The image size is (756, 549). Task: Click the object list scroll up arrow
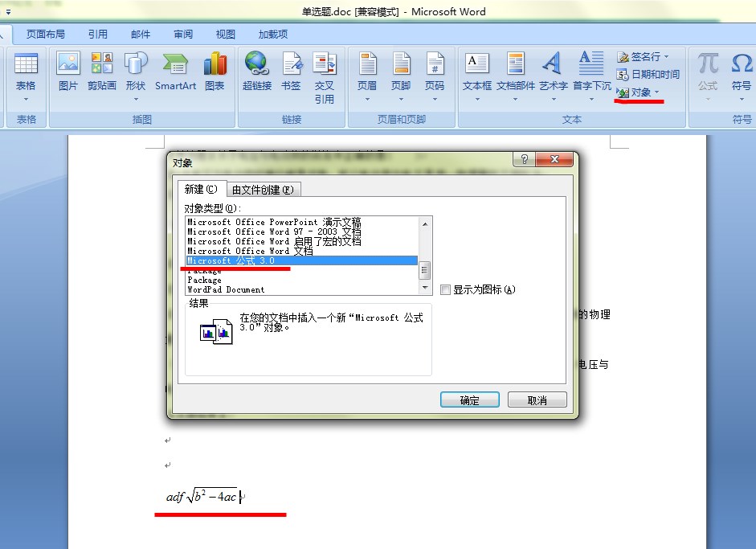click(425, 223)
